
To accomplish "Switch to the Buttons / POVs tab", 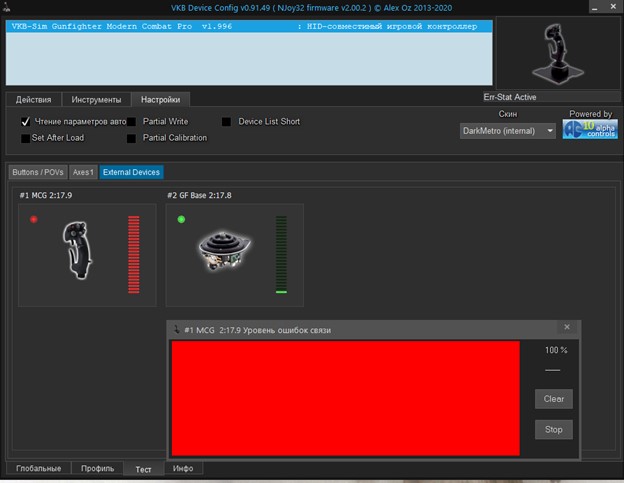I will pos(38,172).
